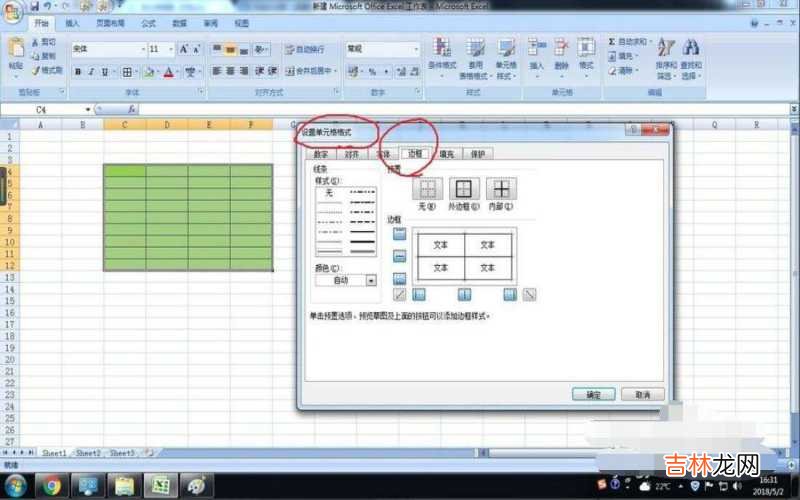Click the AutoSum (自动求和) icon in ribbon

click(613, 43)
